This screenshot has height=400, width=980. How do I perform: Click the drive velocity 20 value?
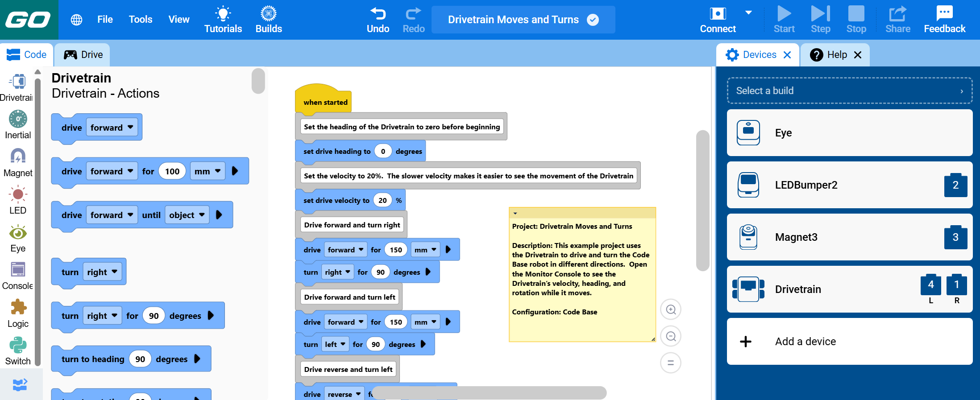[382, 201]
